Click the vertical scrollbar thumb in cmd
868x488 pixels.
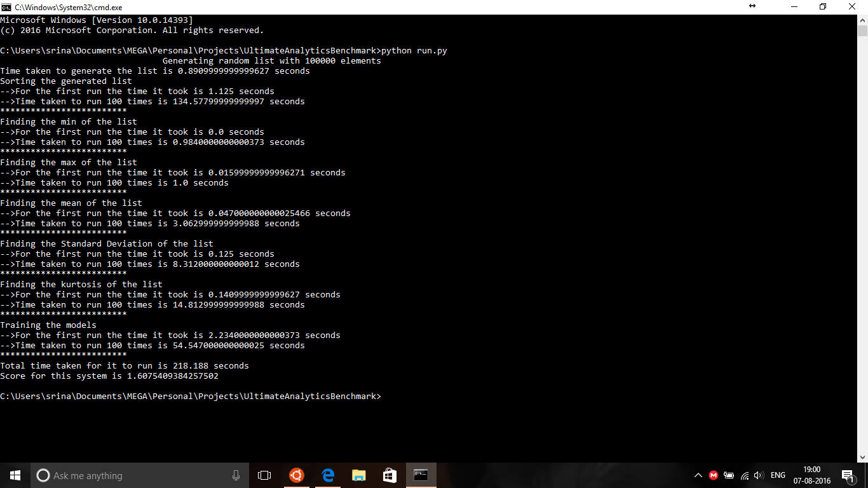click(862, 30)
